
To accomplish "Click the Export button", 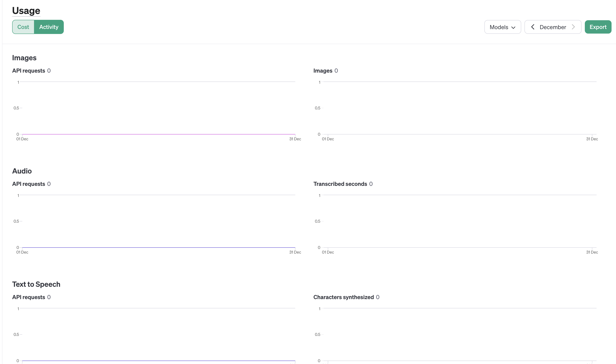I will coord(598,27).
